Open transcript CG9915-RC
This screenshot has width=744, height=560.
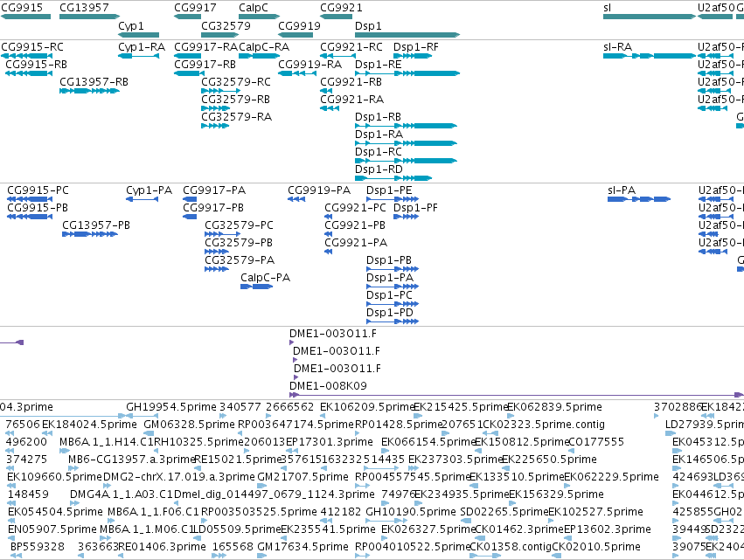25,56
